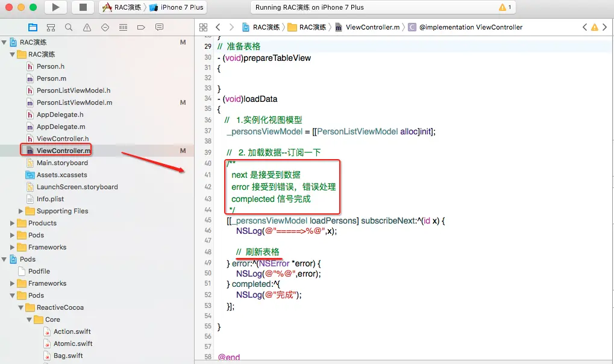This screenshot has width=614, height=364.
Task: Click line number 29 in the gutter
Action: [x=207, y=46]
